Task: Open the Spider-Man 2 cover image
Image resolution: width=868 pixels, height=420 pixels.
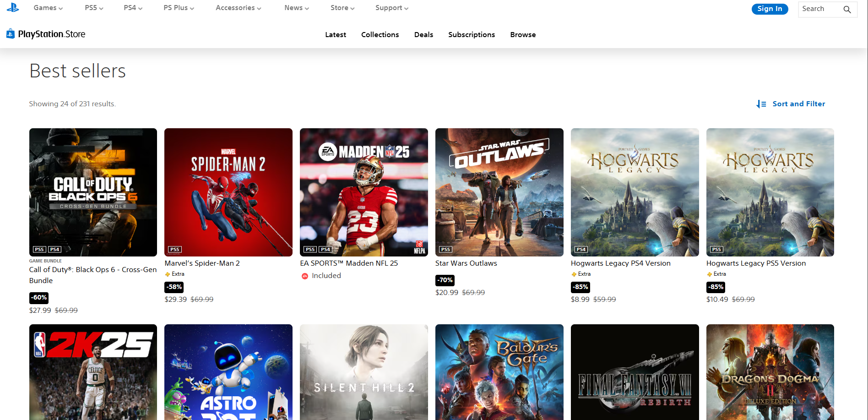Action: tap(228, 192)
